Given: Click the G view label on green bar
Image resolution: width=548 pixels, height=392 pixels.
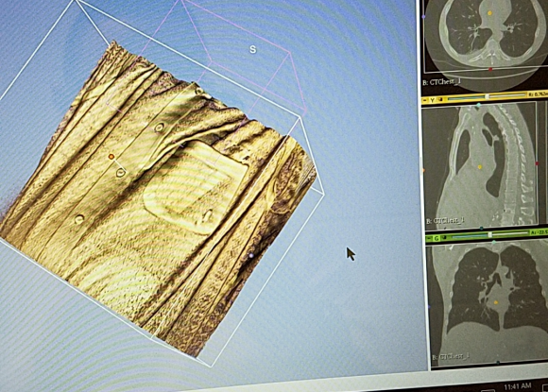Looking at the screenshot, I should coord(437,238).
